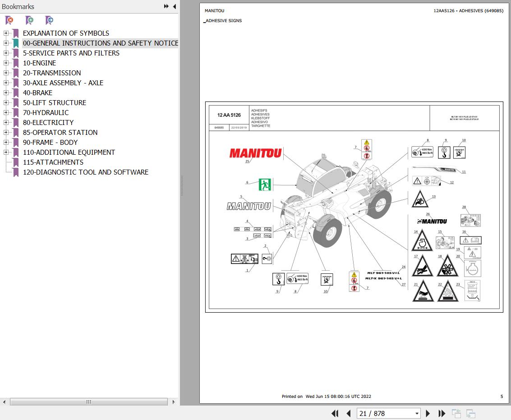
Task: Click the next view icon in page navigation bar
Action: pos(470,414)
